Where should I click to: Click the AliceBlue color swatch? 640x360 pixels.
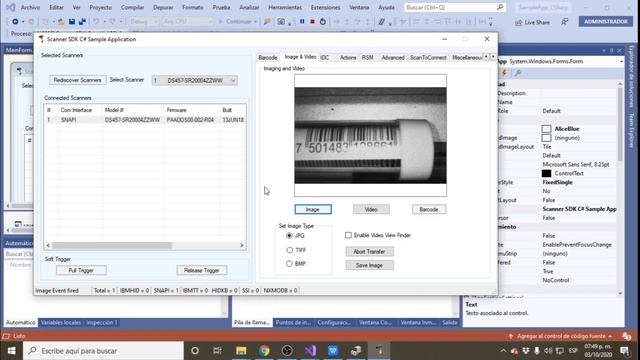tap(546, 129)
